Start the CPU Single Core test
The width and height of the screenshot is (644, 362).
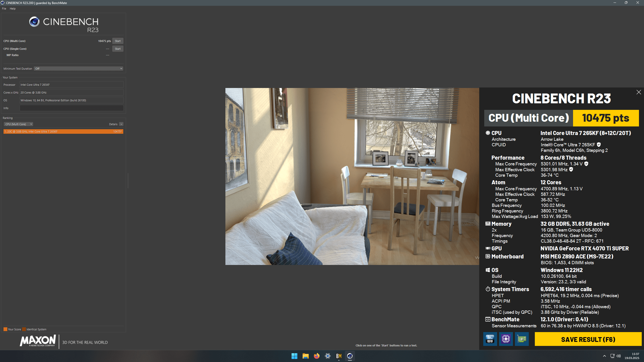coord(117,49)
